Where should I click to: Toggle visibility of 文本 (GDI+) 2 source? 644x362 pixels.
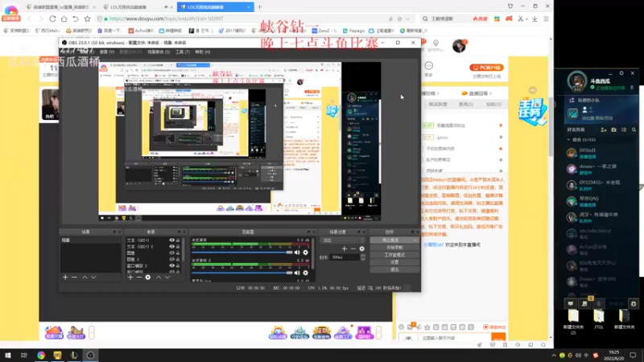pos(172,247)
